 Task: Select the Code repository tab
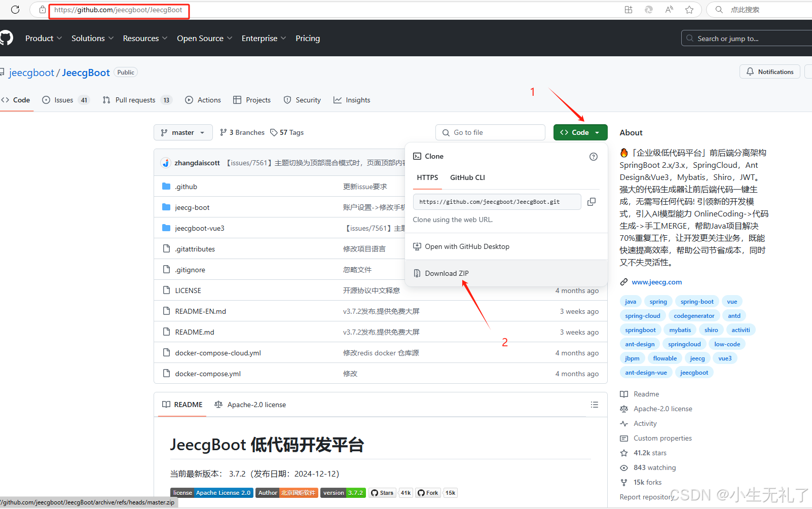pos(16,100)
